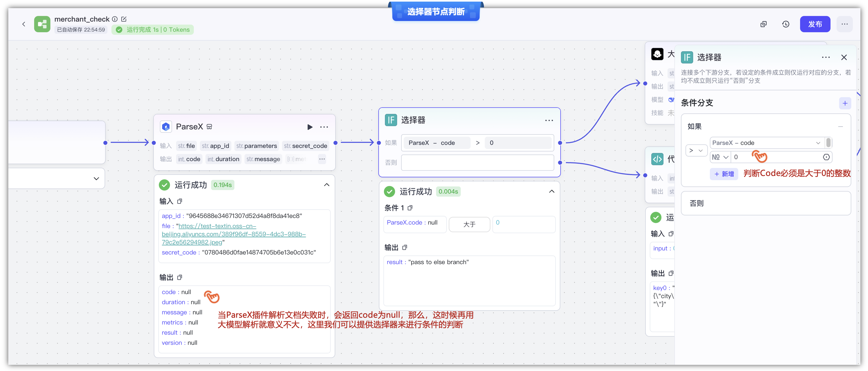The height and width of the screenshot is (371, 868).
Task: Collapse the 选择器 运行成功 result panel
Action: (551, 191)
